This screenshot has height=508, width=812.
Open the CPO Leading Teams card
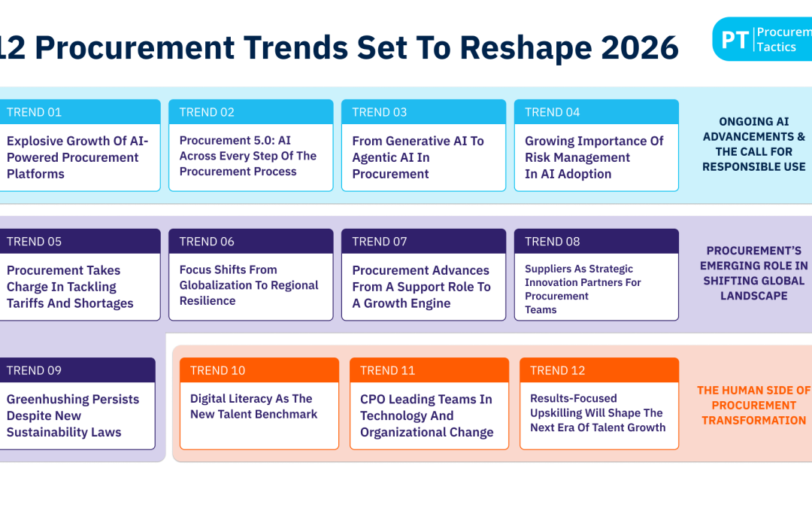point(429,415)
